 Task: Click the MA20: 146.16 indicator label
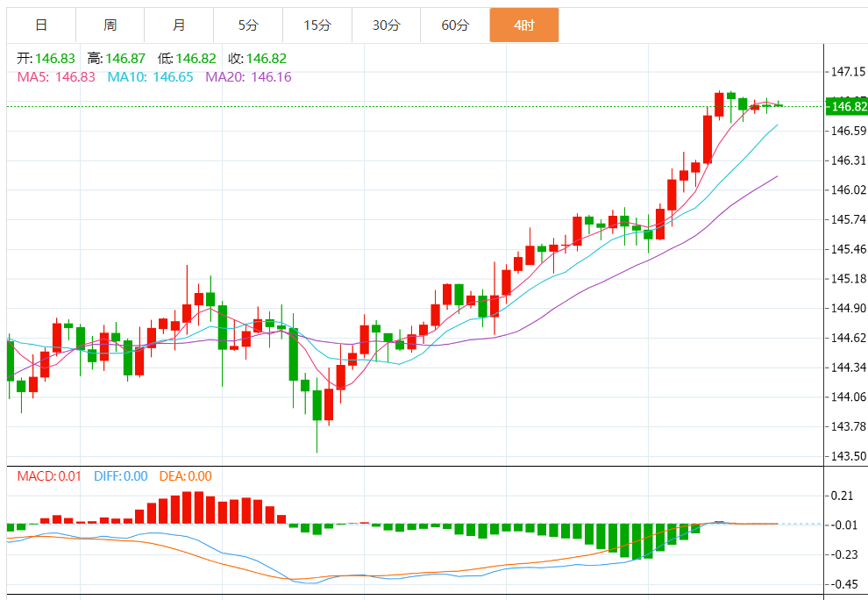(248, 77)
